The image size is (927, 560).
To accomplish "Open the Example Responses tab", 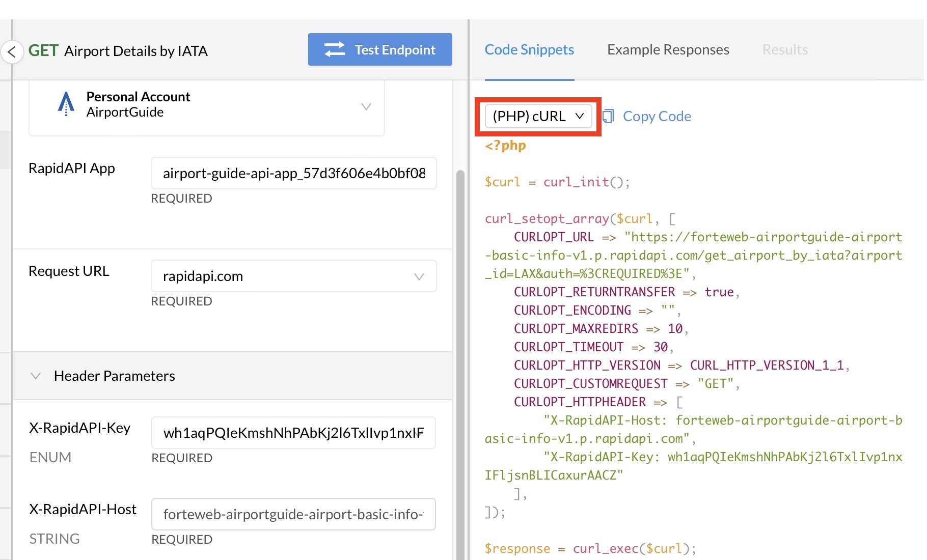I will pyautogui.click(x=668, y=50).
